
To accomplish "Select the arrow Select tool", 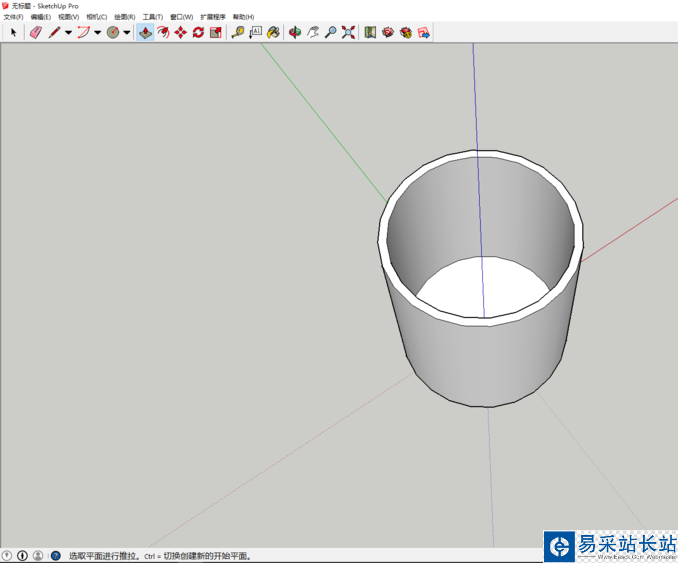I will [13, 32].
